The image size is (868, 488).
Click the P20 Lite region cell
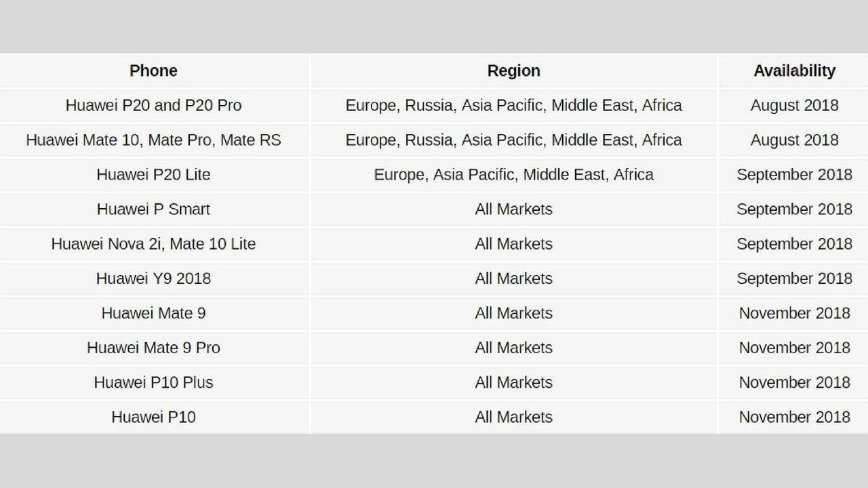pos(514,174)
